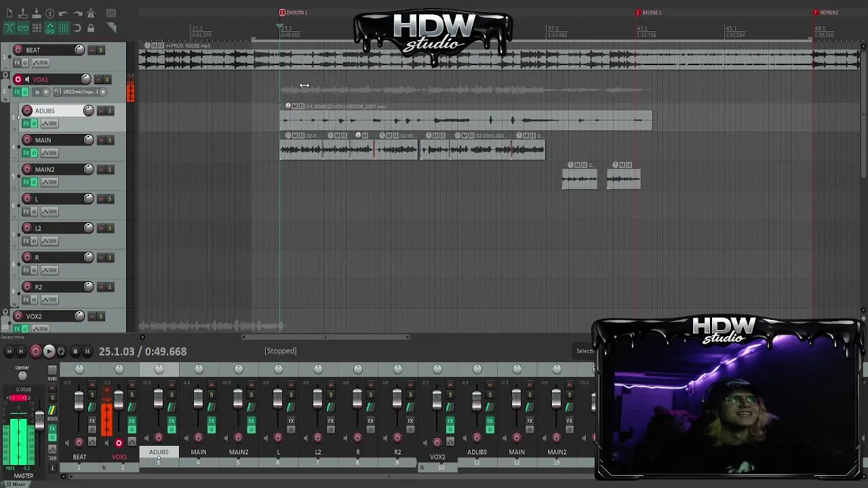Screen dimensions: 868x488
Task: Play the project from transport
Action: [49, 351]
